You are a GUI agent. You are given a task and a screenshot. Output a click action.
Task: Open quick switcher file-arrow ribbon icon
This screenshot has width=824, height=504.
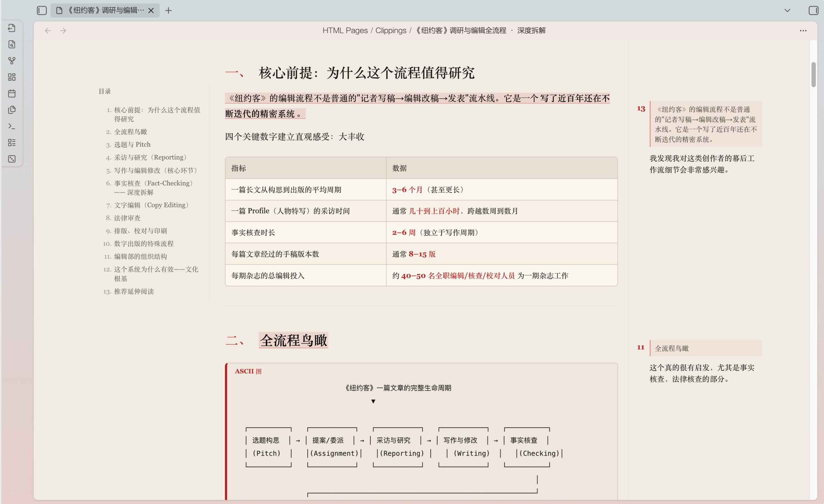click(12, 28)
